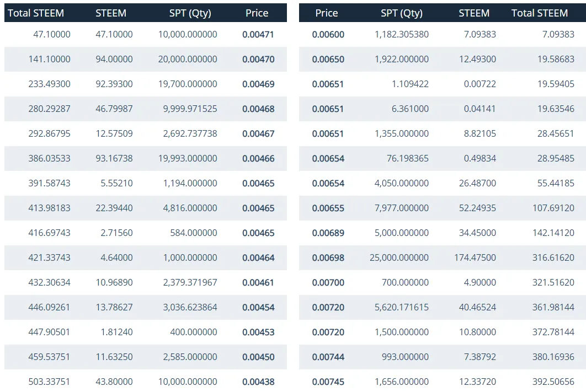This screenshot has width=586, height=392.
Task: Click the 0.00689 price entry
Action: pyautogui.click(x=328, y=233)
